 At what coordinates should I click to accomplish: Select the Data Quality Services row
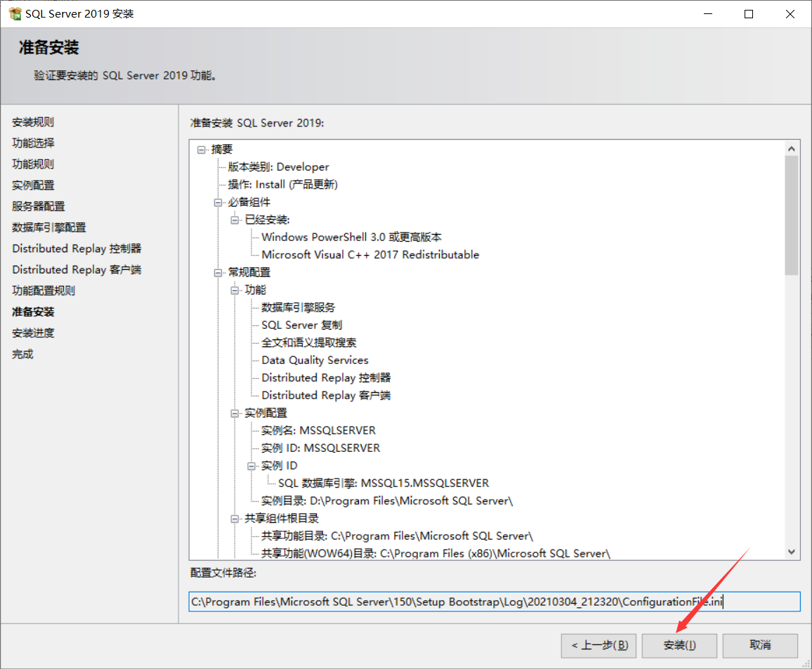coord(315,361)
